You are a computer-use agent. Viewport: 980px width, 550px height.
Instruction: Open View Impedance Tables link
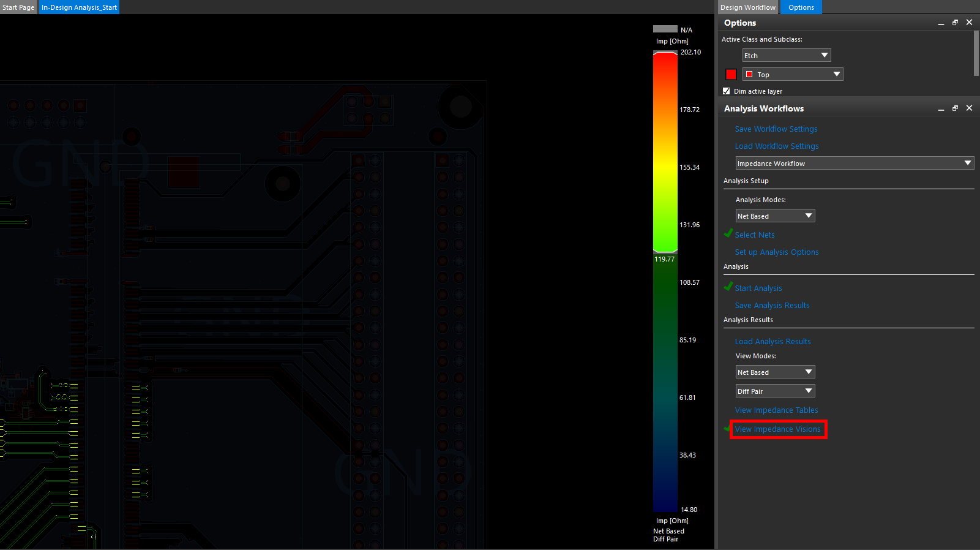pyautogui.click(x=776, y=410)
